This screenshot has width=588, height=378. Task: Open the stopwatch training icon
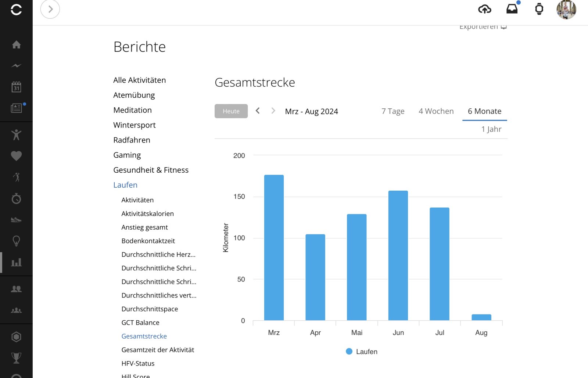click(16, 199)
